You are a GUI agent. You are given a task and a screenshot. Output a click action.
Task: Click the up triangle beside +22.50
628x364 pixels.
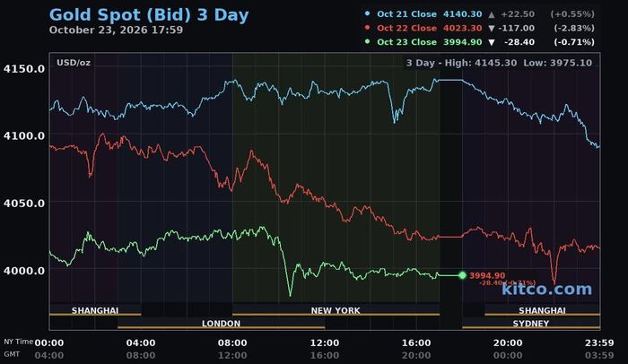(492, 14)
